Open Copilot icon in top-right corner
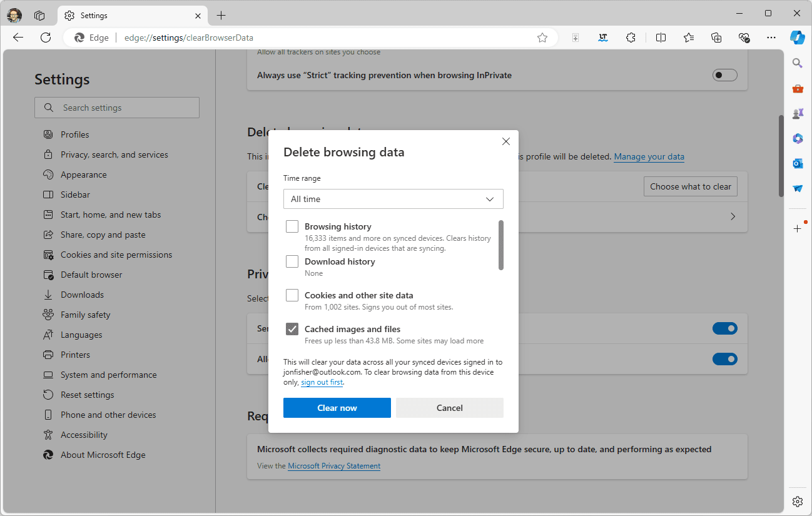Screen dimensions: 812x516 click(797, 38)
